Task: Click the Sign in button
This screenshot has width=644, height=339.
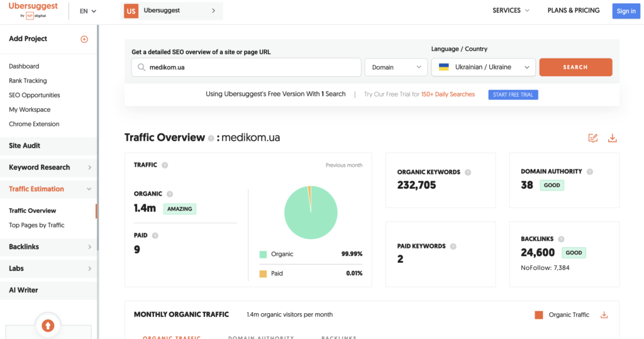Action: click(626, 11)
